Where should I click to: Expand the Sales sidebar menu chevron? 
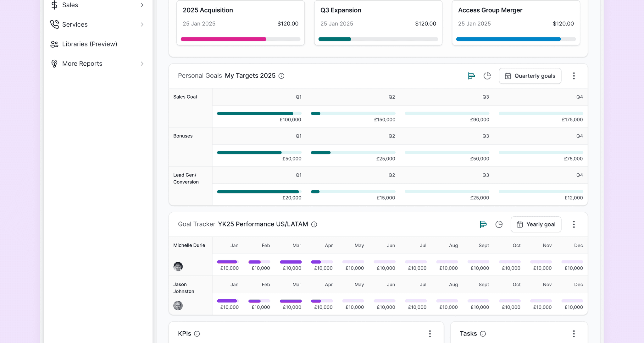142,5
